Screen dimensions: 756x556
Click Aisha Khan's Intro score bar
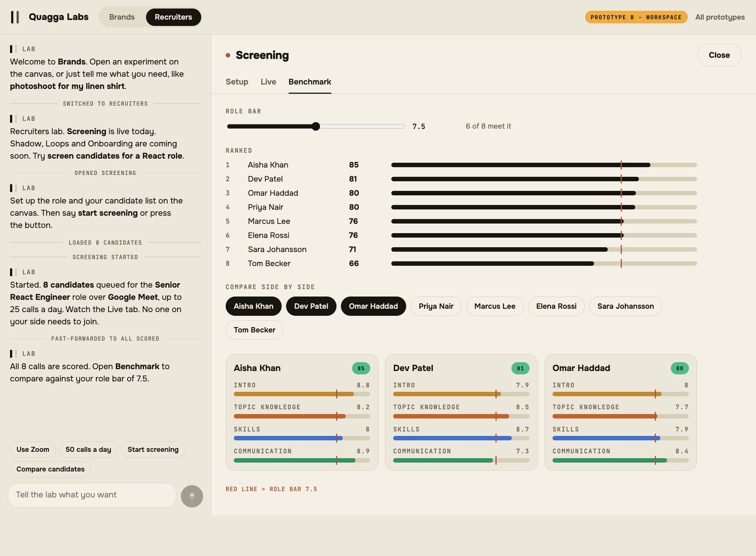coord(302,394)
